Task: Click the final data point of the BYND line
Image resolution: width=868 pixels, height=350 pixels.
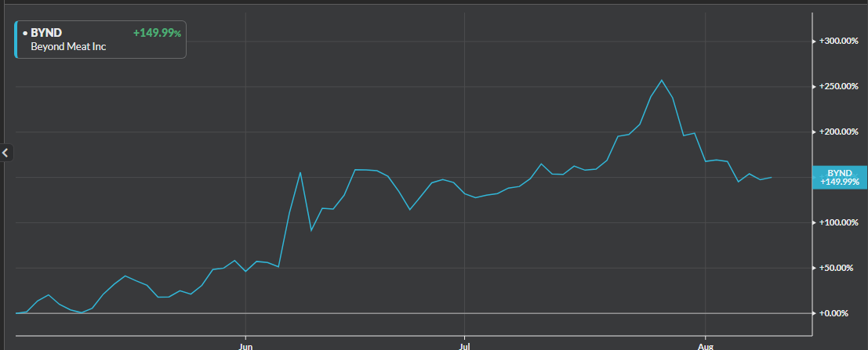Action: 772,177
